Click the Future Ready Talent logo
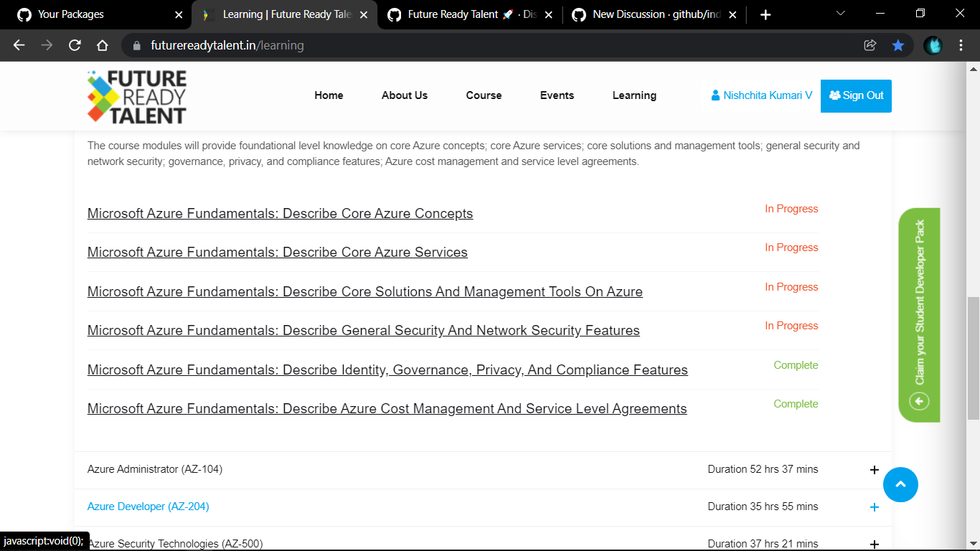Image resolution: width=980 pixels, height=551 pixels. (x=136, y=96)
